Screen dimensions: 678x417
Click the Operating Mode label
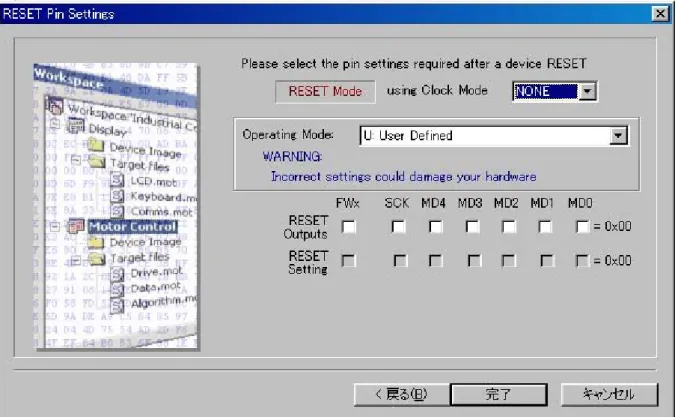[x=288, y=135]
